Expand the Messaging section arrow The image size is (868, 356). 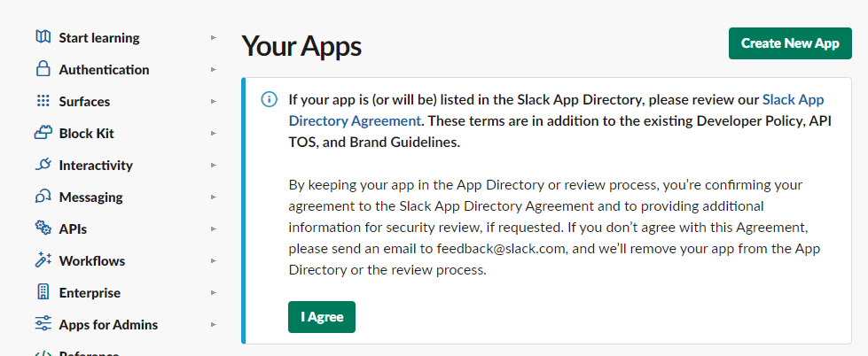214,197
